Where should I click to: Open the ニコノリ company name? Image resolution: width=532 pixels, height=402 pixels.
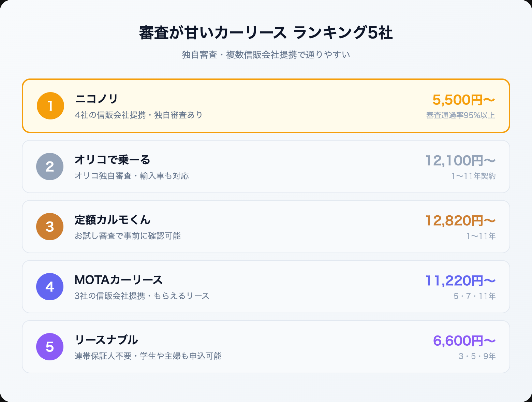point(97,99)
